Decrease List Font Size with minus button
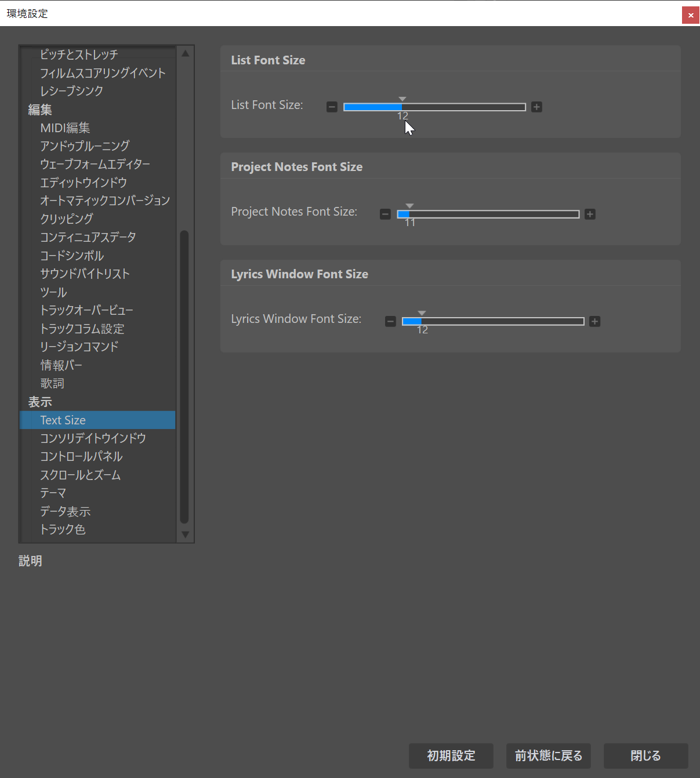700x778 pixels. click(332, 107)
